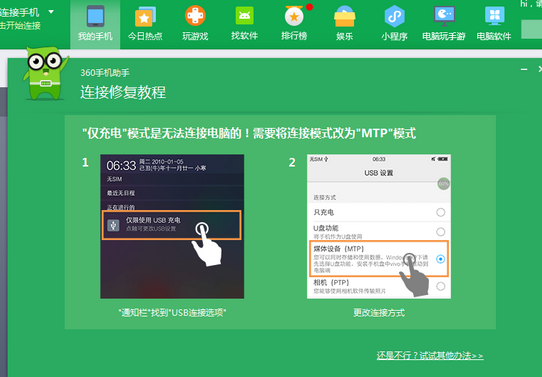Click the 连接修复教程 title

(123, 92)
